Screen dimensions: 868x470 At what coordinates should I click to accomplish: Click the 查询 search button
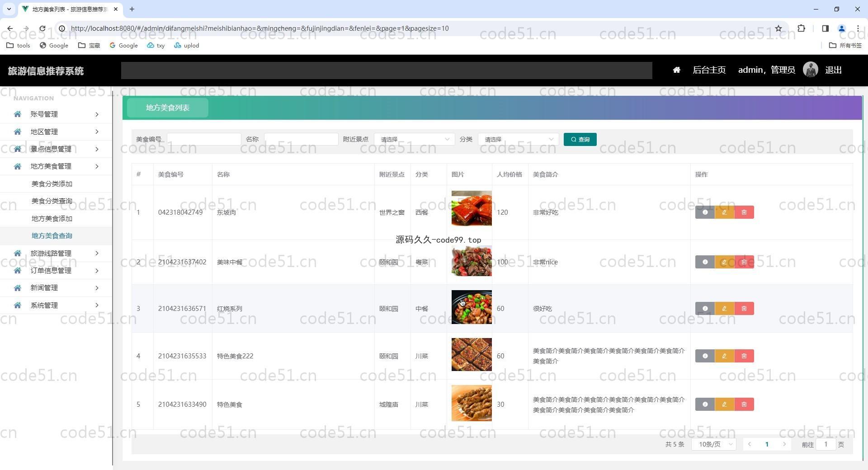point(580,139)
